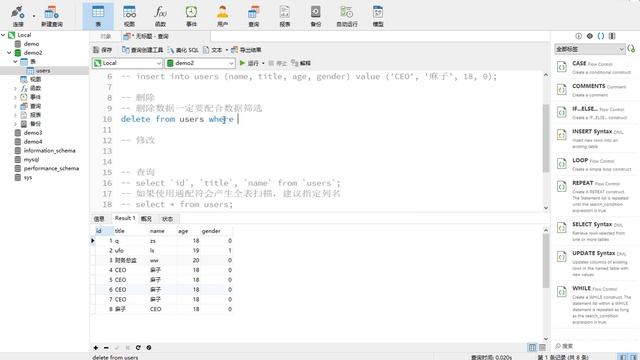Image resolution: width=640 pixels, height=360 pixels.
Task: Open the 查询 queries toolbar icon
Action: click(253, 16)
